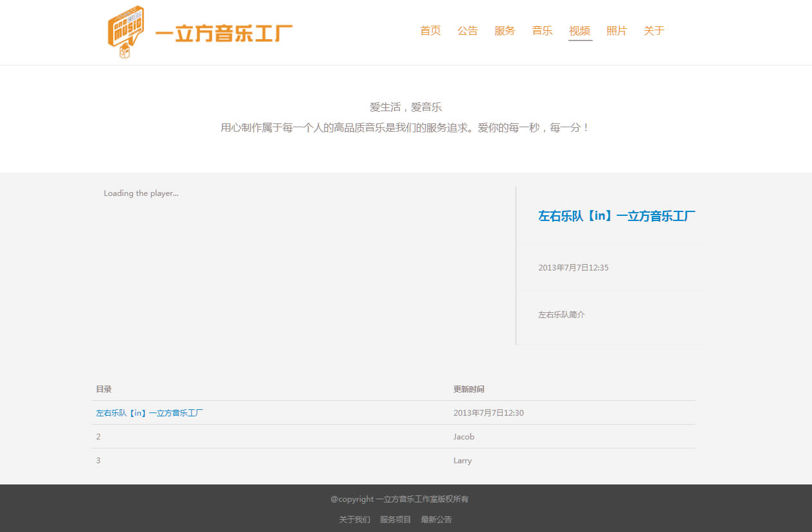The height and width of the screenshot is (532, 812).
Task: Select 服务 in the top navigation
Action: pyautogui.click(x=505, y=31)
